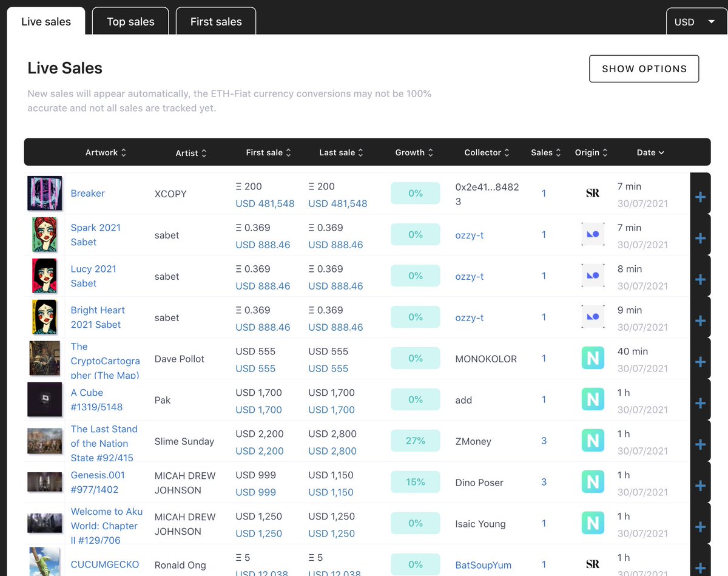Expand the CryptoCartographer row plus icon
Viewport: 728px width, 576px height.
[700, 362]
